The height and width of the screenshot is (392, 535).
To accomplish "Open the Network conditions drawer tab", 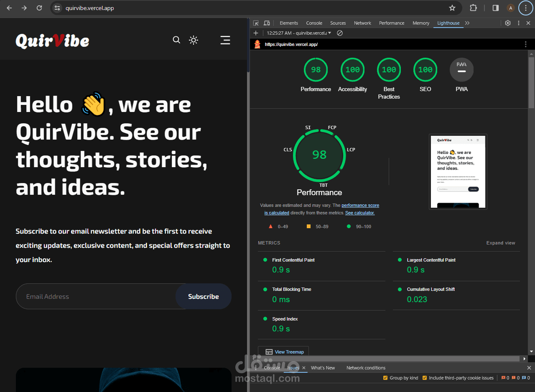I will click(x=366, y=368).
